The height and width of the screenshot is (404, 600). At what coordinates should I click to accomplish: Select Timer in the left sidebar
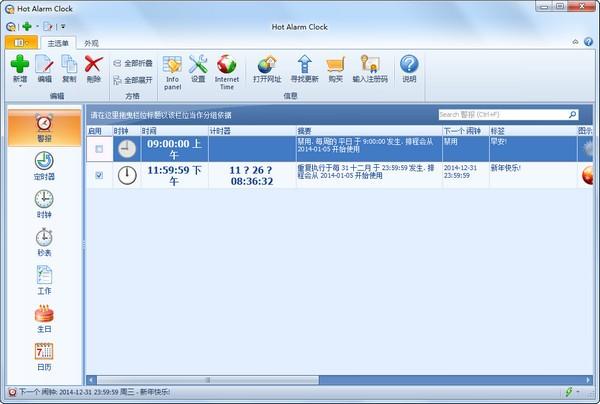click(x=44, y=166)
